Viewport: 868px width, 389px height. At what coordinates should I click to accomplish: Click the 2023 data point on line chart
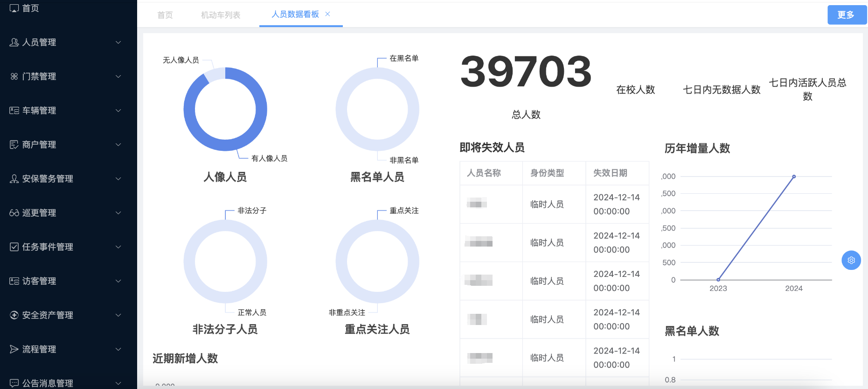[x=718, y=280]
